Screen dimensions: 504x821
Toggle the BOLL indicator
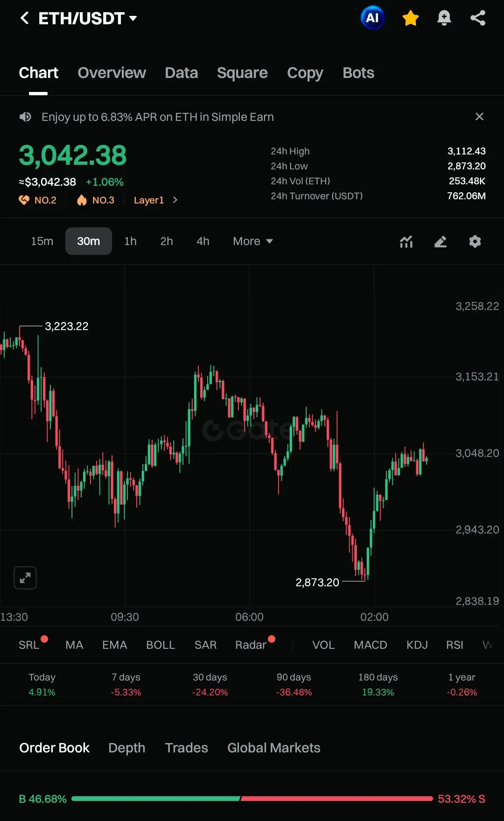coord(160,645)
